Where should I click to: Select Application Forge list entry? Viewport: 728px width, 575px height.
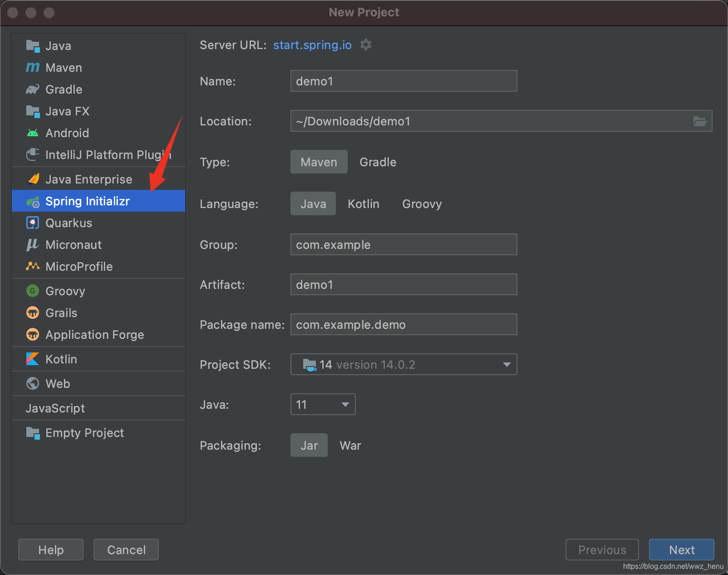tap(98, 335)
